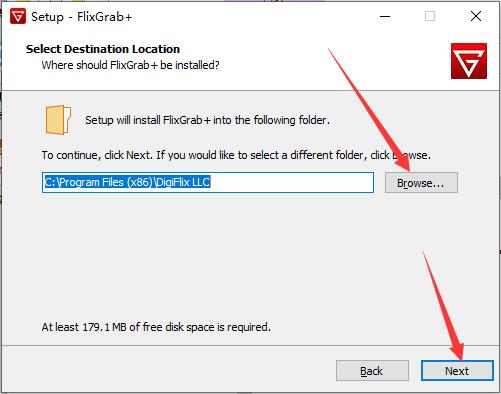Screen dimensions: 501x394
Task: Click the 'Where should FlixGrab+ be installed?' subtitle
Action: (x=130, y=65)
